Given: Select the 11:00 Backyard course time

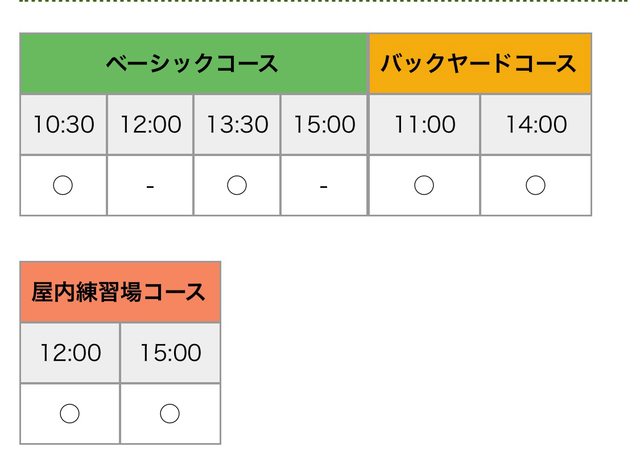Looking at the screenshot, I should click(424, 125).
